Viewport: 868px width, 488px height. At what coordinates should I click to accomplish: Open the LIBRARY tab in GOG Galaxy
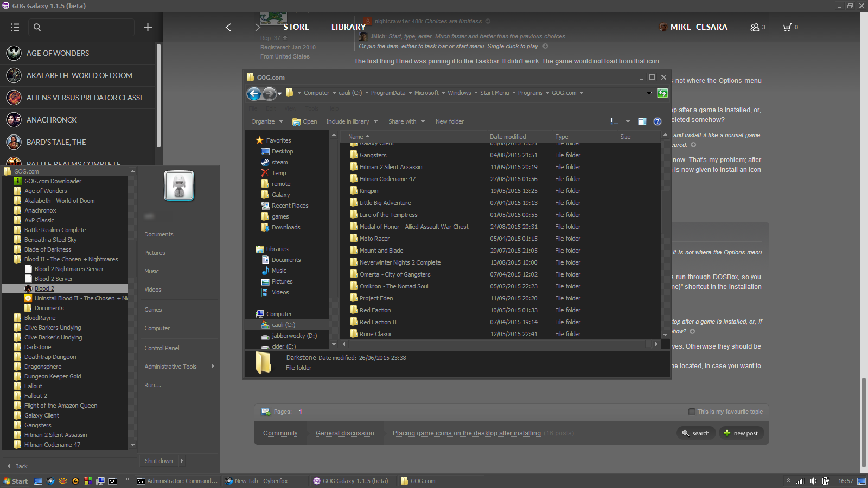tap(348, 27)
